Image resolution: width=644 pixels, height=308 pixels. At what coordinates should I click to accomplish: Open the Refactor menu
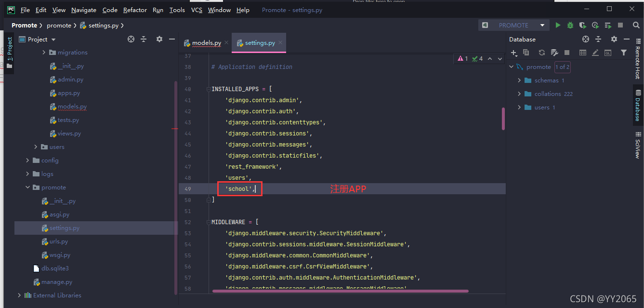click(135, 10)
